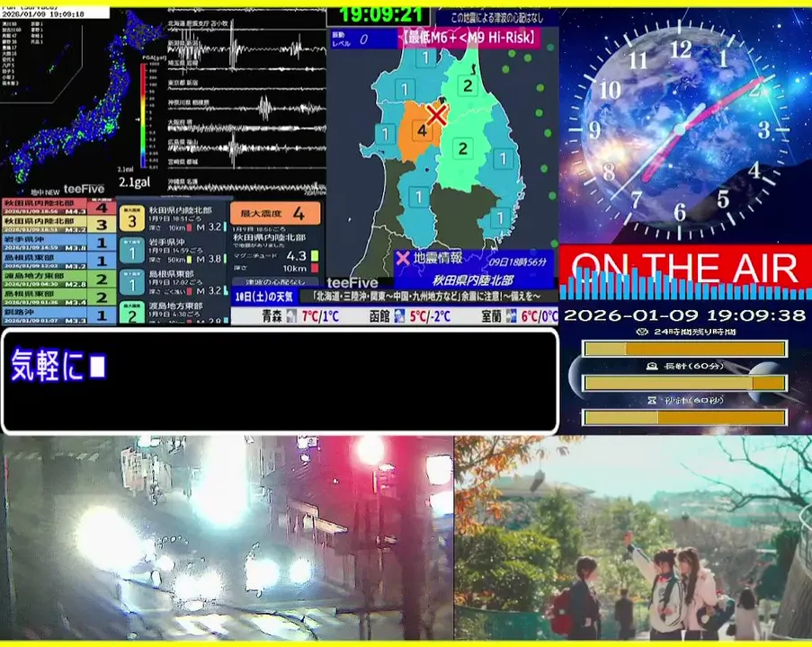The image size is (812, 647).
Task: Click the 長針(60分) progress bar
Action: (684, 384)
